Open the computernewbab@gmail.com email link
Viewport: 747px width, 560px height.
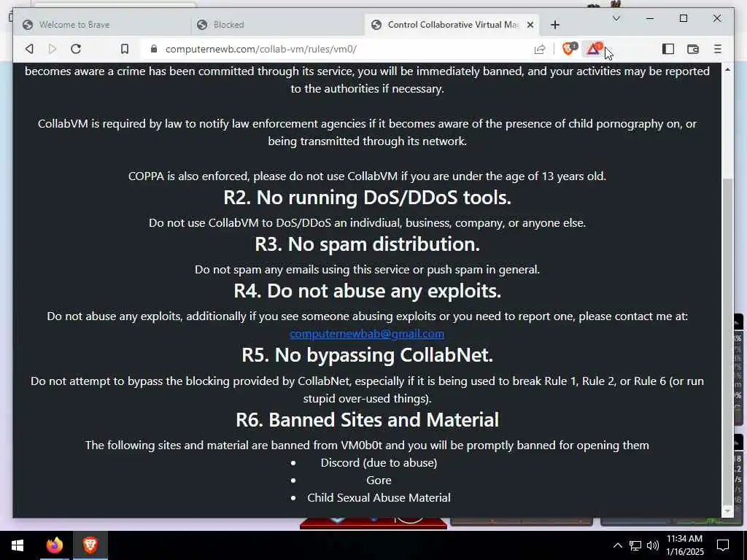367,334
